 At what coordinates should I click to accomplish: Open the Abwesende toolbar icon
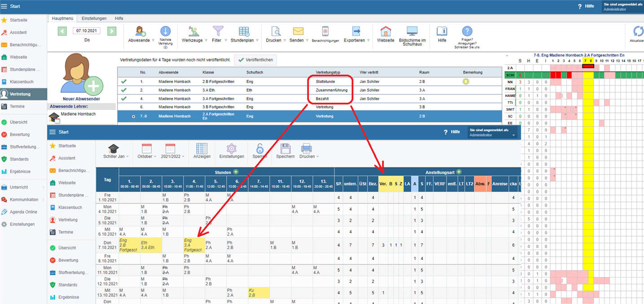coord(140,31)
